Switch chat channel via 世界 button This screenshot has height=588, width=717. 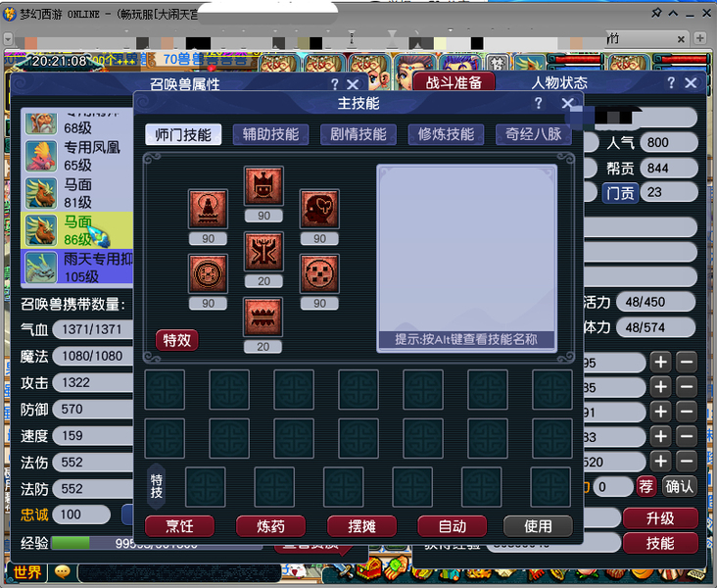pos(27,572)
